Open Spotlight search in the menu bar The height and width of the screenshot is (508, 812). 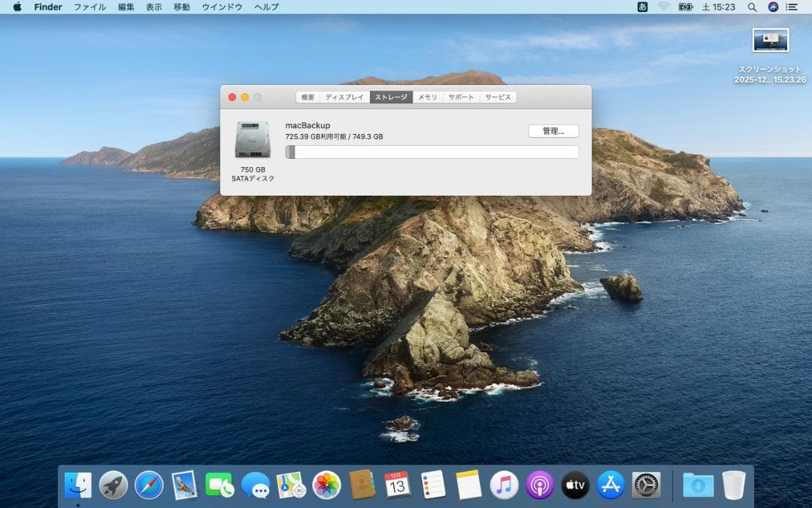(x=752, y=7)
